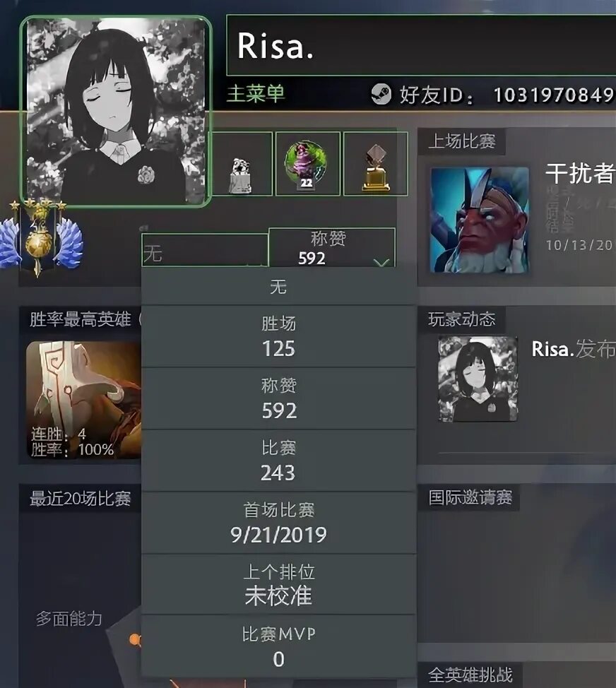Pick 比赛 243 from the stat list
Image resolution: width=616 pixels, height=688 pixels.
[x=278, y=461]
